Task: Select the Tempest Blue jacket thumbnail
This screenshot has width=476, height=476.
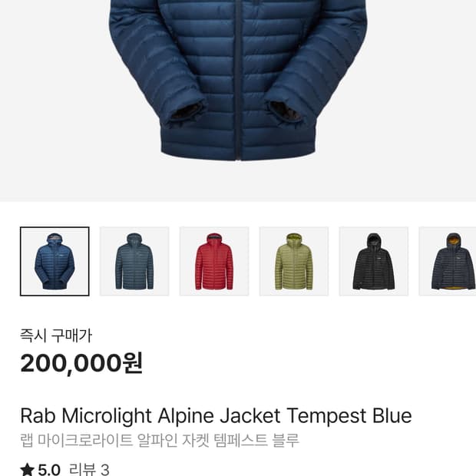Action: tap(55, 261)
